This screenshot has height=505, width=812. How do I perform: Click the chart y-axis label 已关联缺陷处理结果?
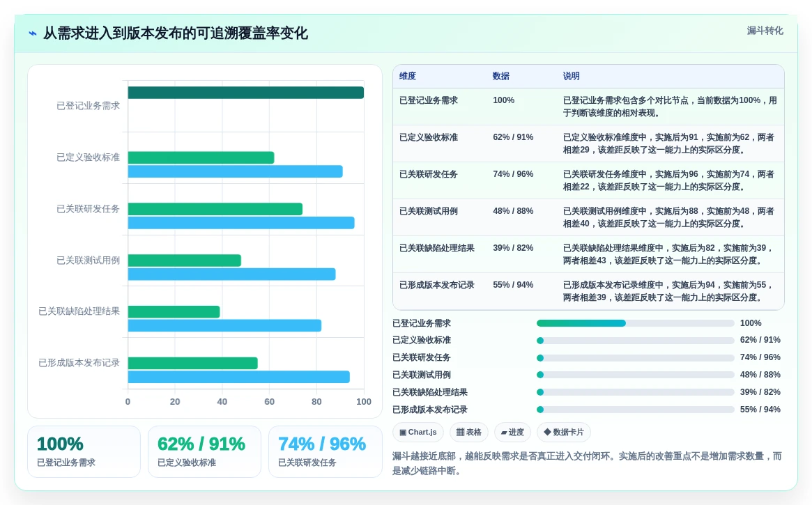click(x=79, y=311)
